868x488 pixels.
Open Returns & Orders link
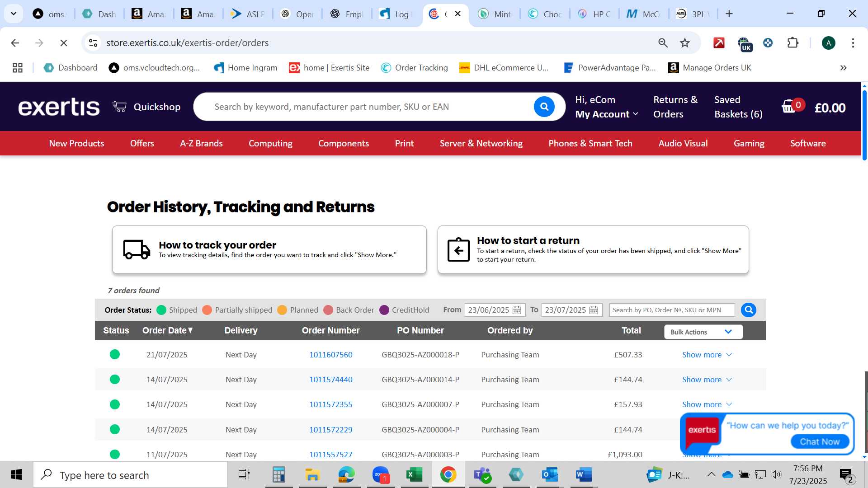675,107
